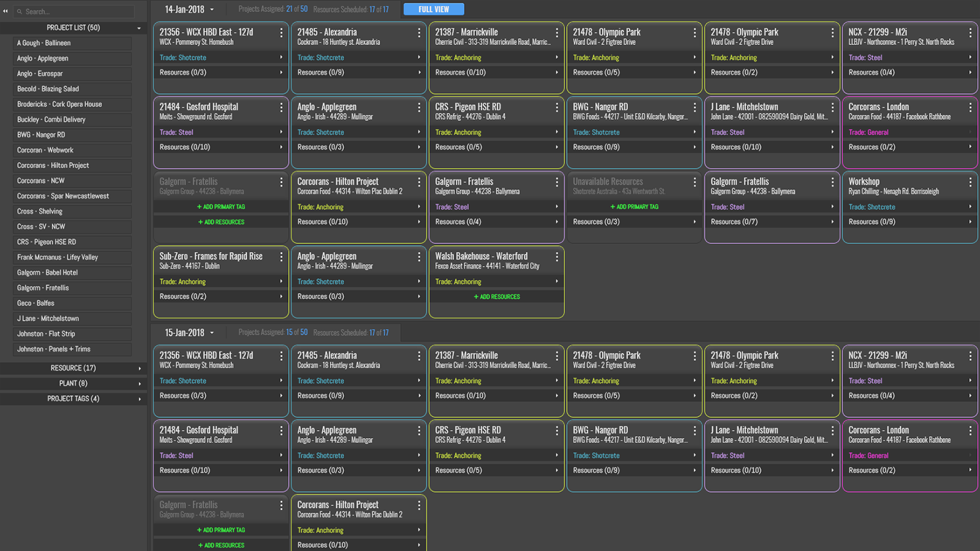Open options for Corcorans London card under 15-Jan-2018
The width and height of the screenshot is (980, 551).
[970, 431]
